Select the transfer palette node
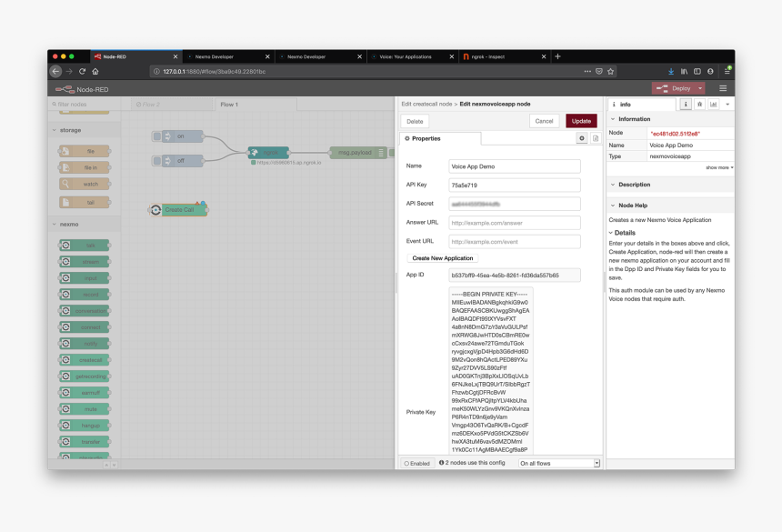The image size is (782, 532). click(x=85, y=442)
